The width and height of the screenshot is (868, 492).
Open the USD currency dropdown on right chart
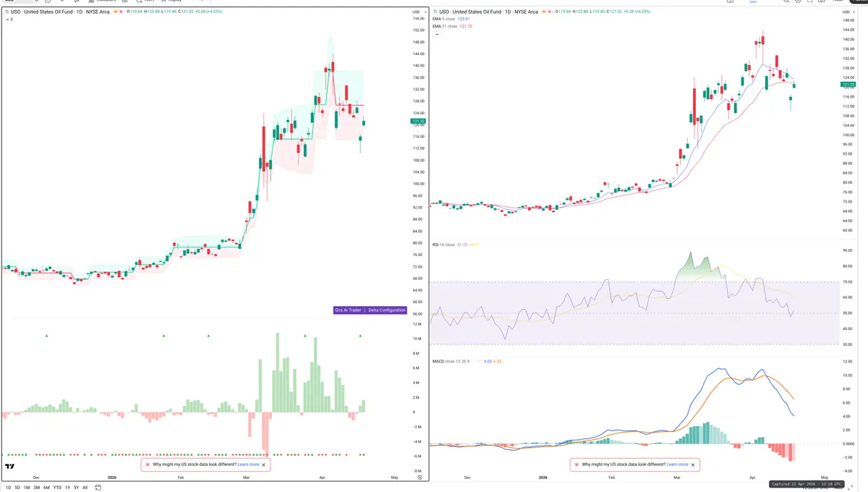coord(847,12)
